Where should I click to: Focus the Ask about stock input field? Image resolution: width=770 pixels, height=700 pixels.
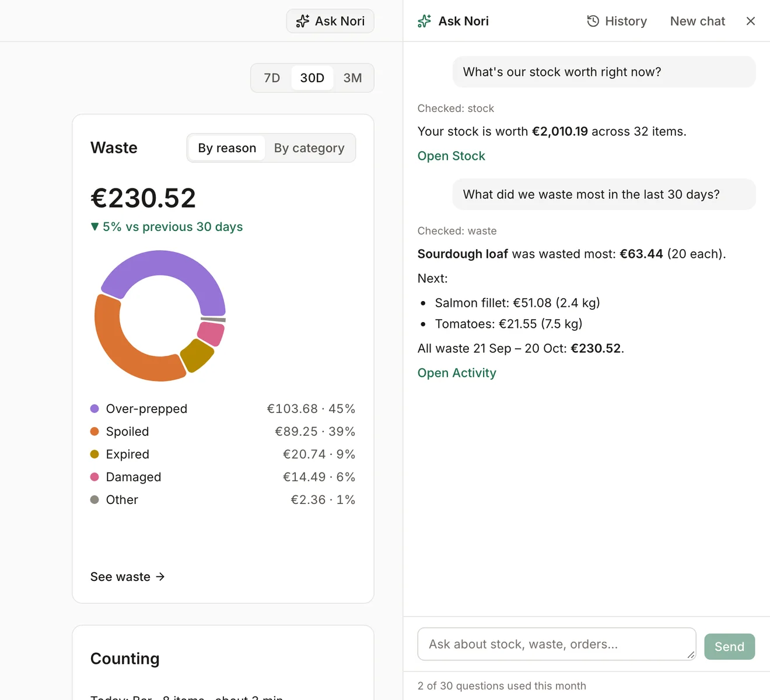(556, 644)
